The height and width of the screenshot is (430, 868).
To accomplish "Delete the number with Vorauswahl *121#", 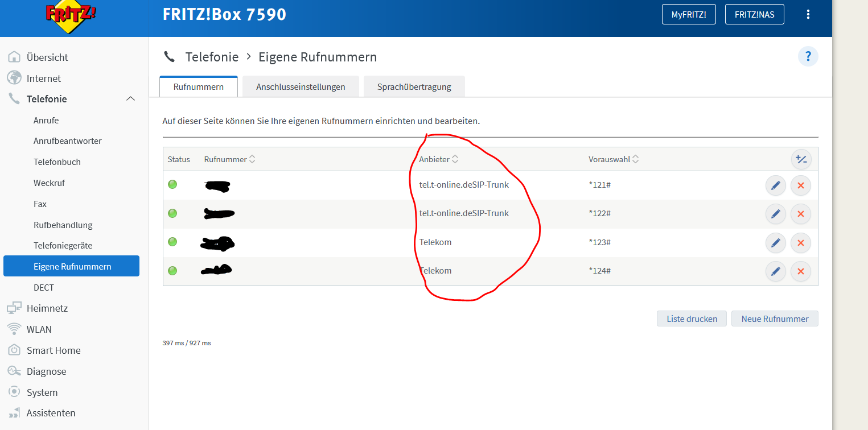I will (x=800, y=185).
